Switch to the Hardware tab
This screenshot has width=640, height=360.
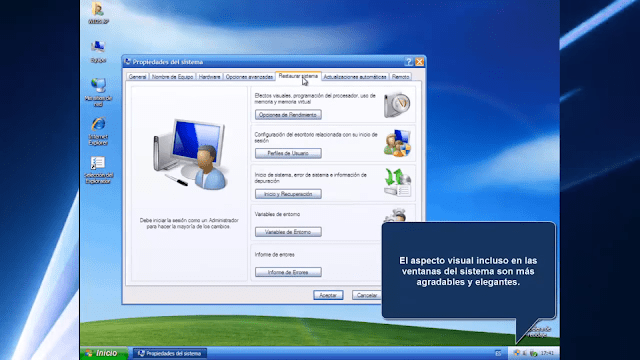coord(209,77)
